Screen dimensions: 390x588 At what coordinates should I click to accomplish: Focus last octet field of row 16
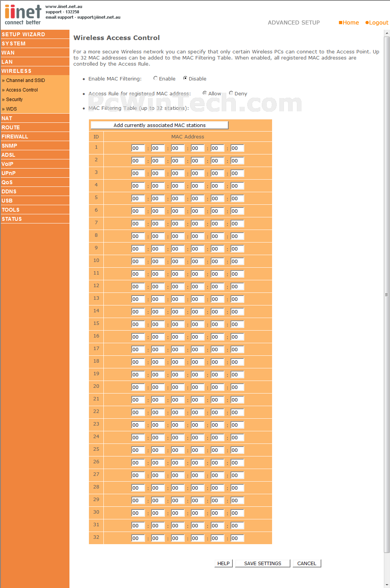237,337
